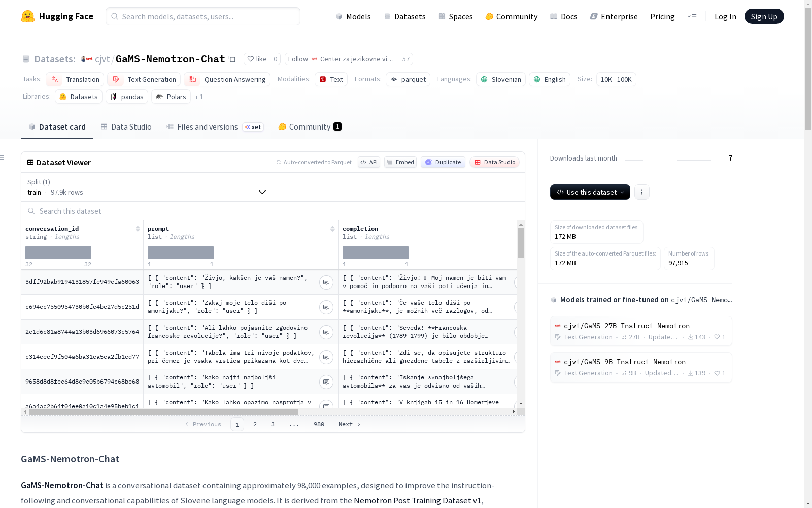
Task: Open chat view for 'kako najti najboljši avtomobil' prompt
Action: click(326, 382)
